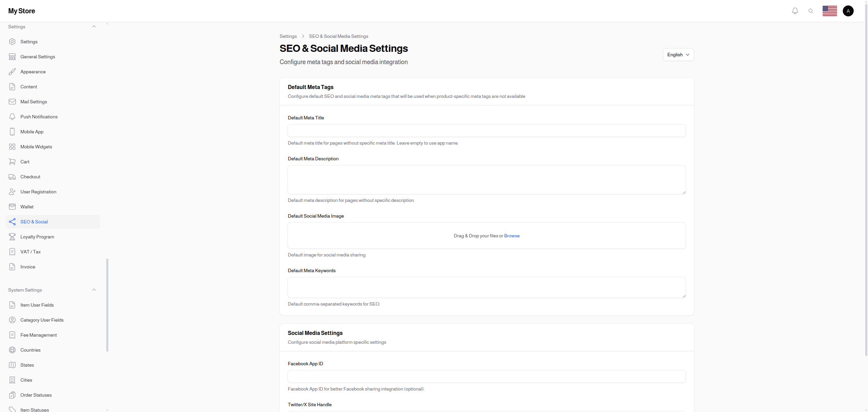The width and height of the screenshot is (868, 412).
Task: Open the English language dropdown
Action: (678, 55)
